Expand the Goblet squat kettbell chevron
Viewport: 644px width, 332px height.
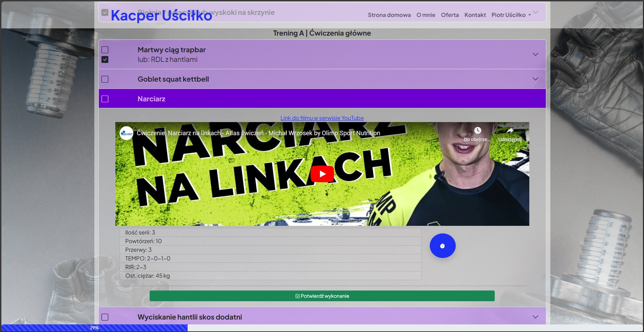pos(536,79)
